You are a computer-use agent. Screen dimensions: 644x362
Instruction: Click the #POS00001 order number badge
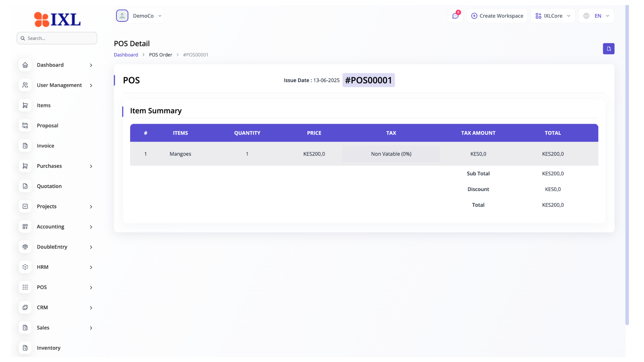pos(368,80)
